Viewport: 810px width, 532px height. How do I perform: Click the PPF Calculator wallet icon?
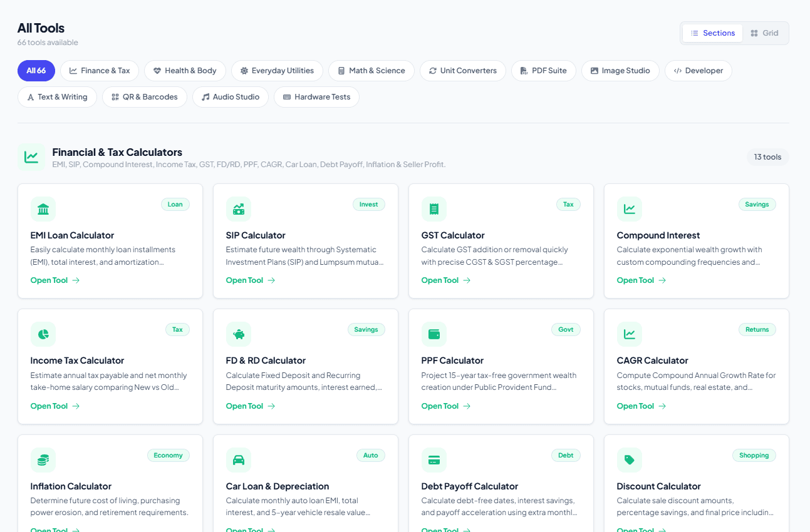tap(434, 334)
